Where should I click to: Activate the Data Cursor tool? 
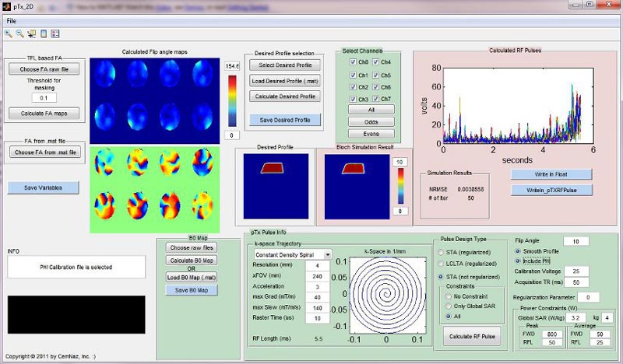31,33
